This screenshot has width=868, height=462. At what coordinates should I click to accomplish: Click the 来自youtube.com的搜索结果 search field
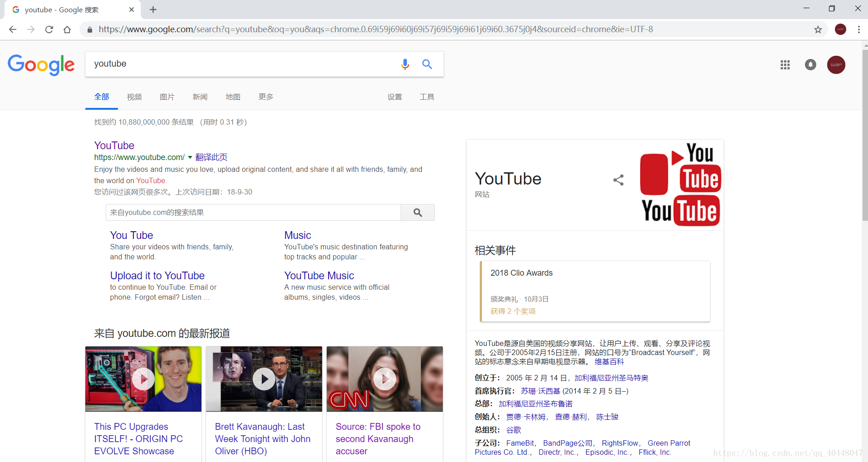253,213
